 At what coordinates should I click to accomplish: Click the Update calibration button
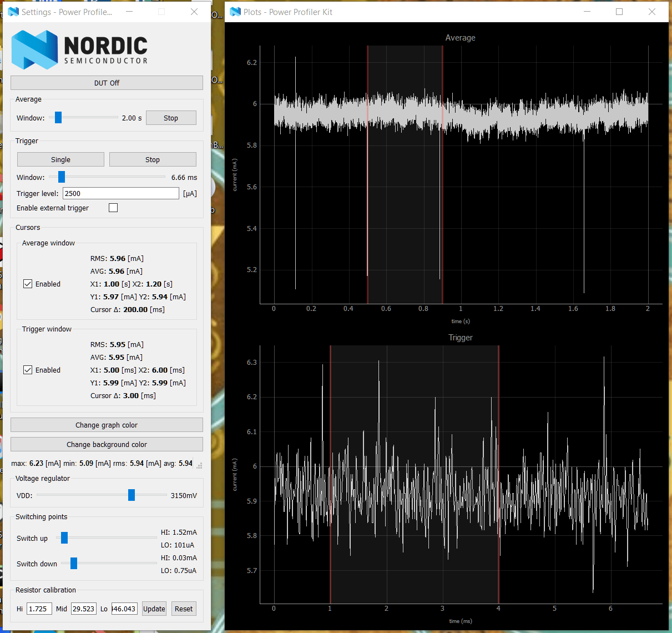154,609
